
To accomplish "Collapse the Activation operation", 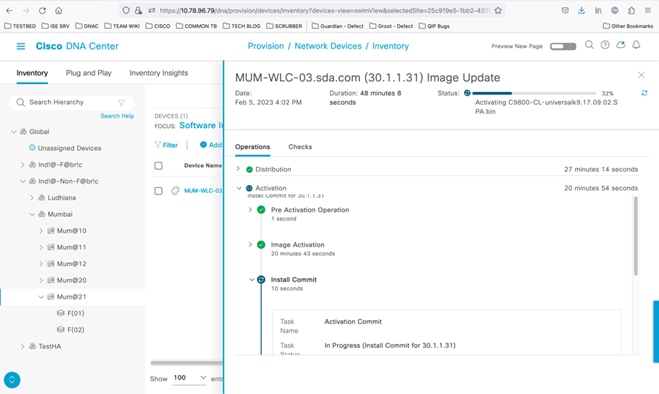I will coord(239,188).
